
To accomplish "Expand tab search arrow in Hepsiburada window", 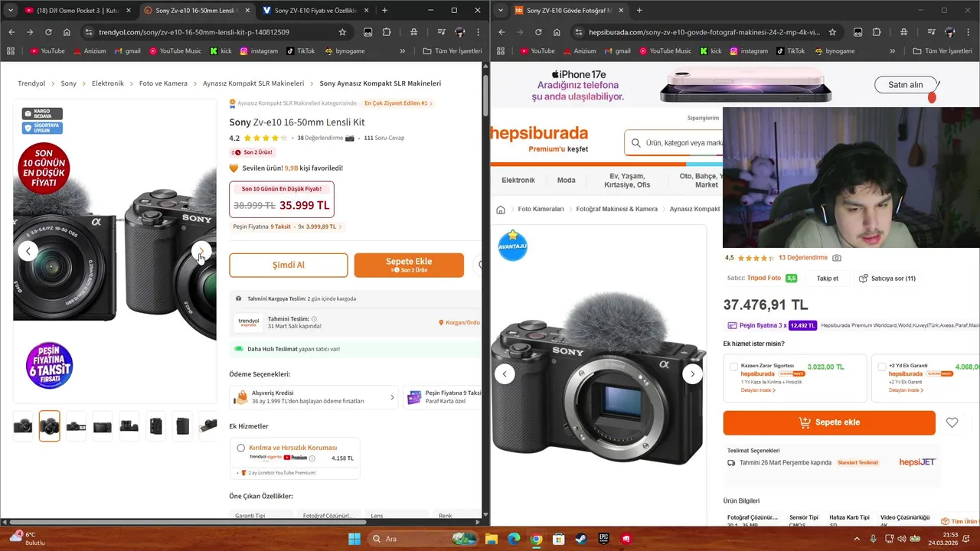I will pos(500,10).
